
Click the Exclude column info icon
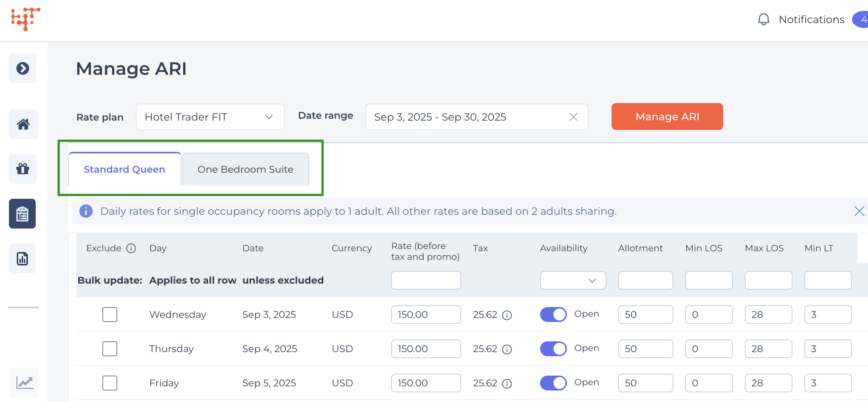pyautogui.click(x=131, y=248)
